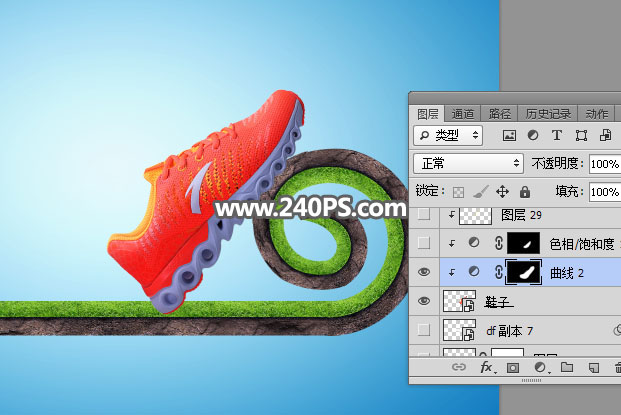Toggle mask link on 曲线 2 layer
The width and height of the screenshot is (621, 415).
[x=499, y=272]
